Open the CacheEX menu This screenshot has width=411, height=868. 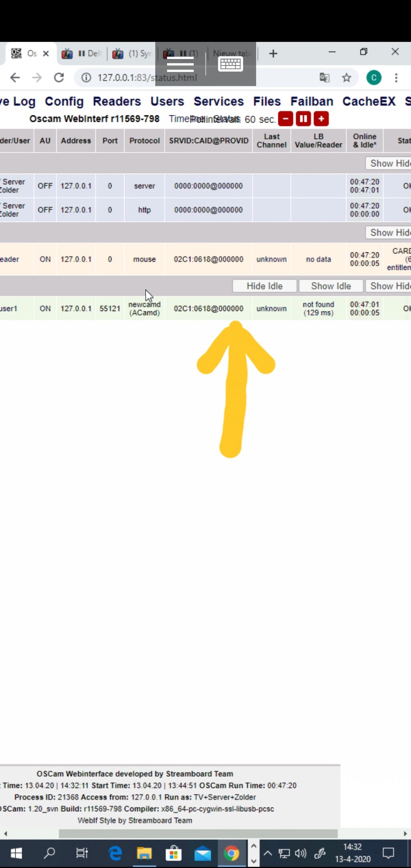[x=369, y=101]
